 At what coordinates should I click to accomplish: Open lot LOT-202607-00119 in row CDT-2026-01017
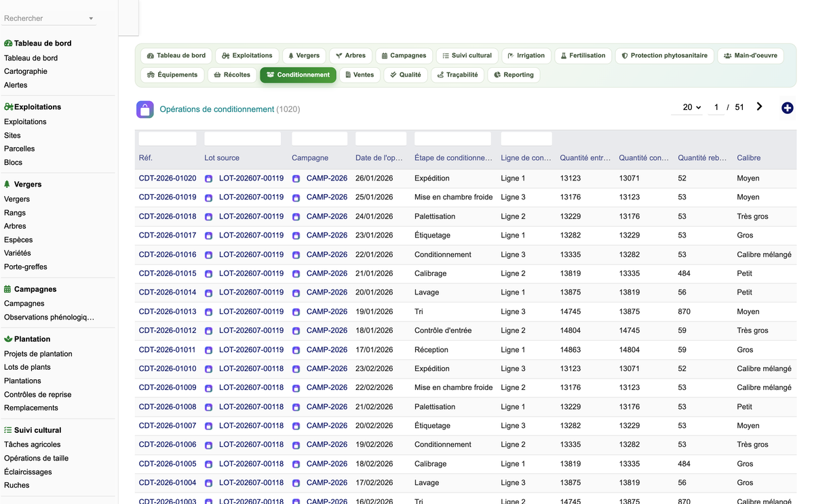click(251, 235)
